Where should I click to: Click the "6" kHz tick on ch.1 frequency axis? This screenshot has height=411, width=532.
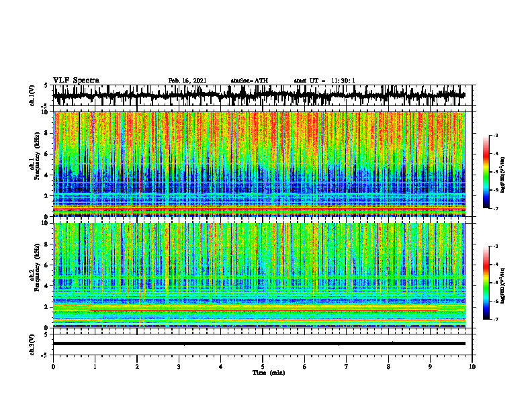coord(46,154)
